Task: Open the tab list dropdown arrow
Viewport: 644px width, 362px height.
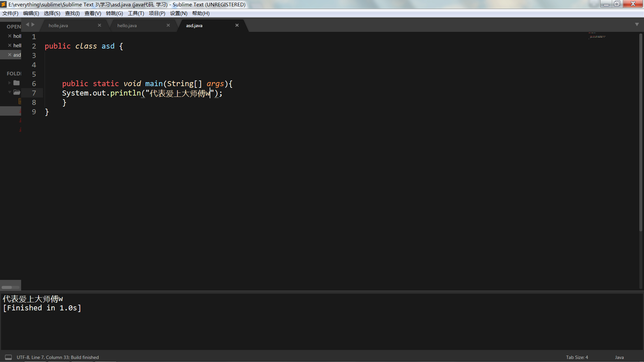Action: pos(637,24)
